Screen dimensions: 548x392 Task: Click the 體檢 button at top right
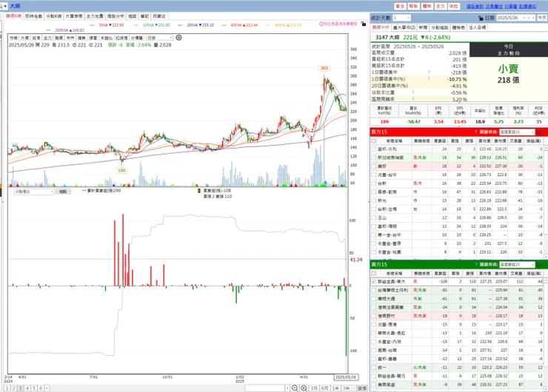coord(427,6)
